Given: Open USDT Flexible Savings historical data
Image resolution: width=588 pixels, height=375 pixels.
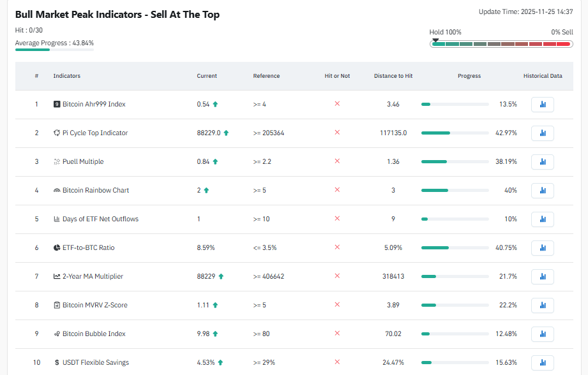Looking at the screenshot, I should (x=542, y=362).
